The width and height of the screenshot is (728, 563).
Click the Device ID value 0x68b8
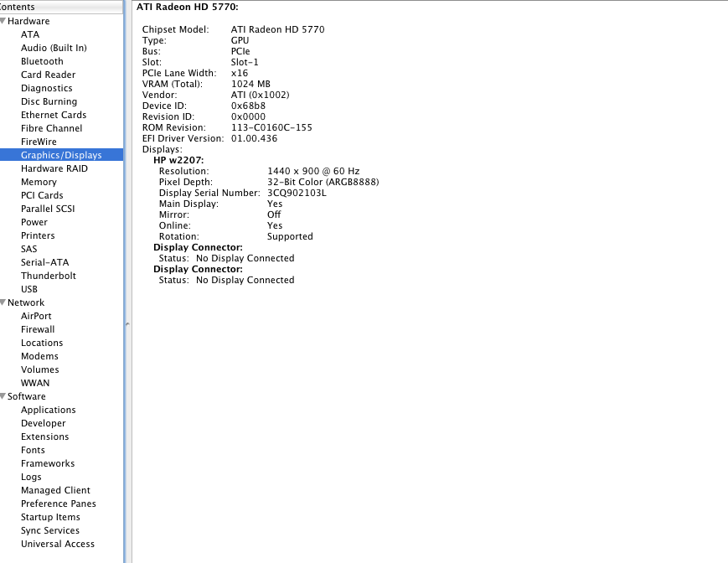point(249,106)
